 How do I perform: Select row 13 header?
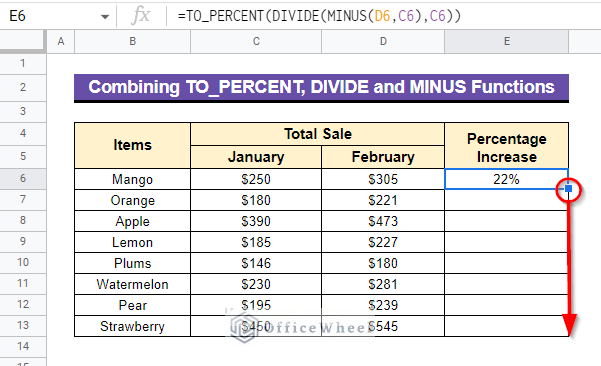click(x=23, y=325)
